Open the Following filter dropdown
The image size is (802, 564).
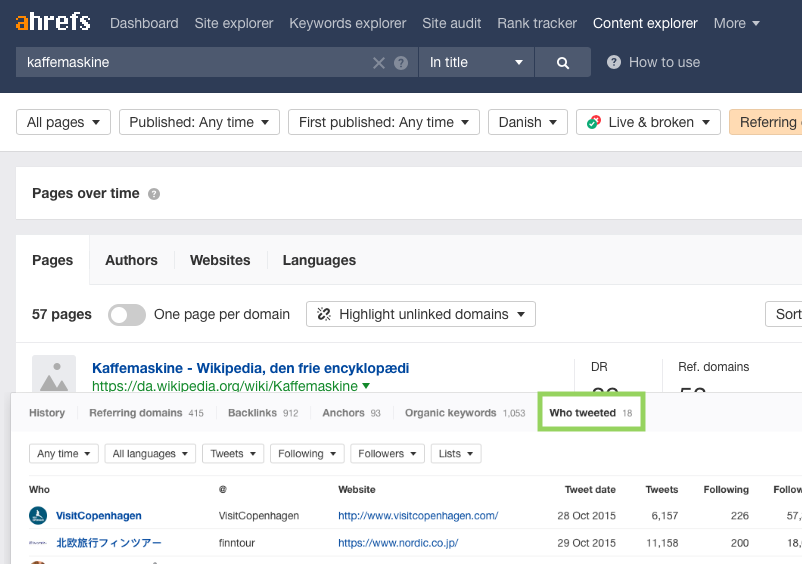307,454
